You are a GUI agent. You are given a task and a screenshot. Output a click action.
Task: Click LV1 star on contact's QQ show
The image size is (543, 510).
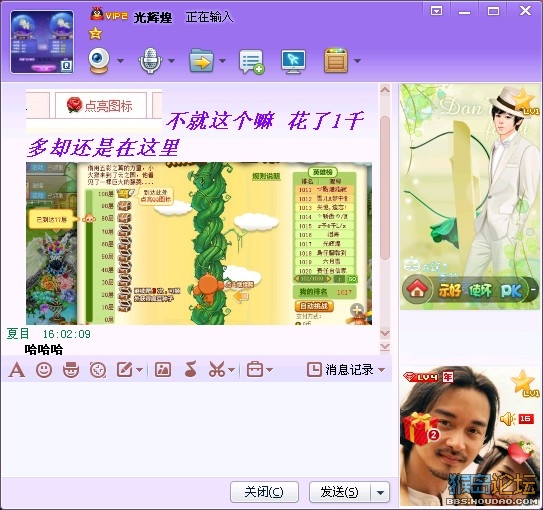(526, 102)
